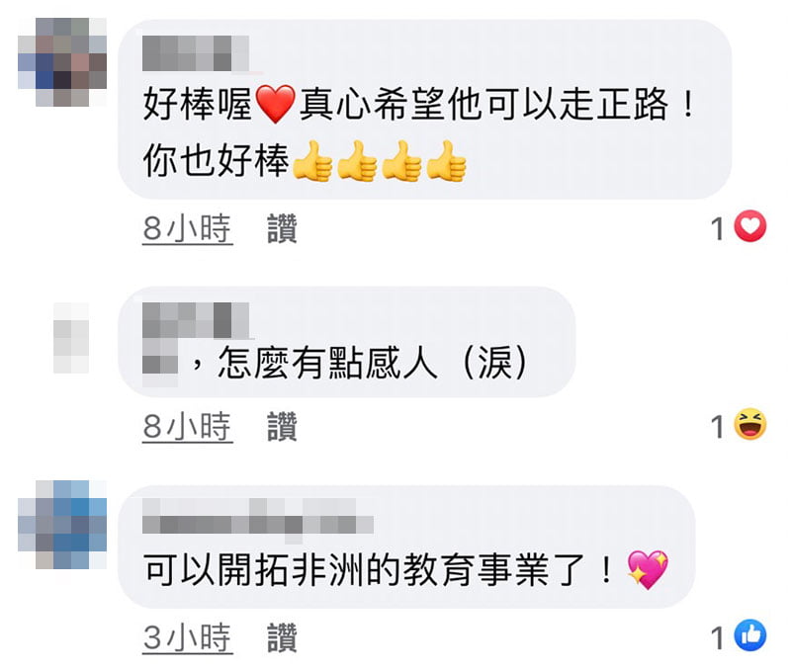
Task: Like the 非洲的教育事業 comment with 讚
Action: coord(282,637)
